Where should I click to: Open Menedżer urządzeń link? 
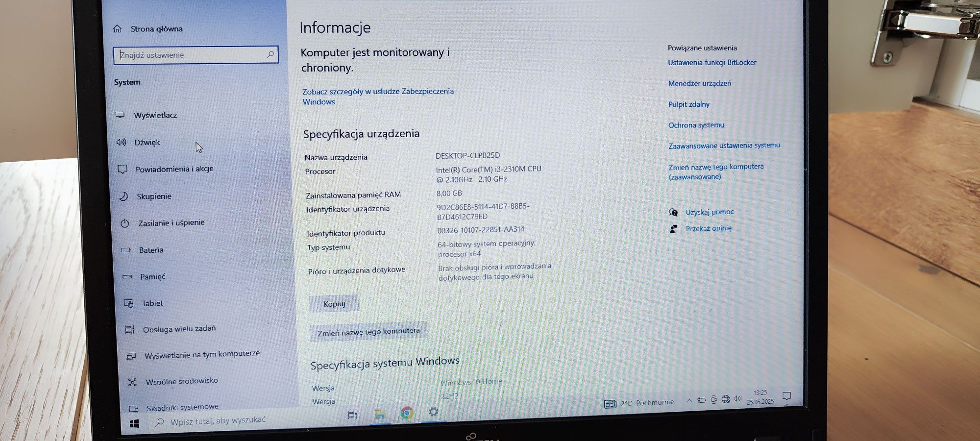click(x=699, y=83)
